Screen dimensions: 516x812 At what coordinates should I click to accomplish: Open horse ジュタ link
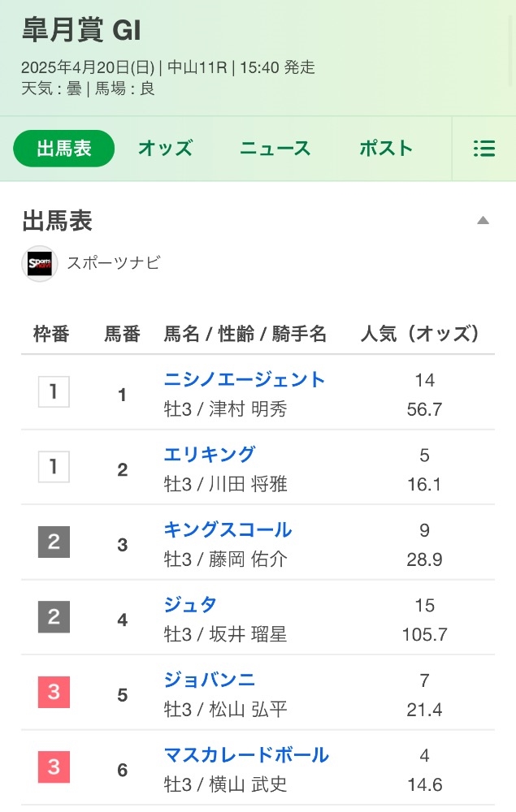[190, 605]
